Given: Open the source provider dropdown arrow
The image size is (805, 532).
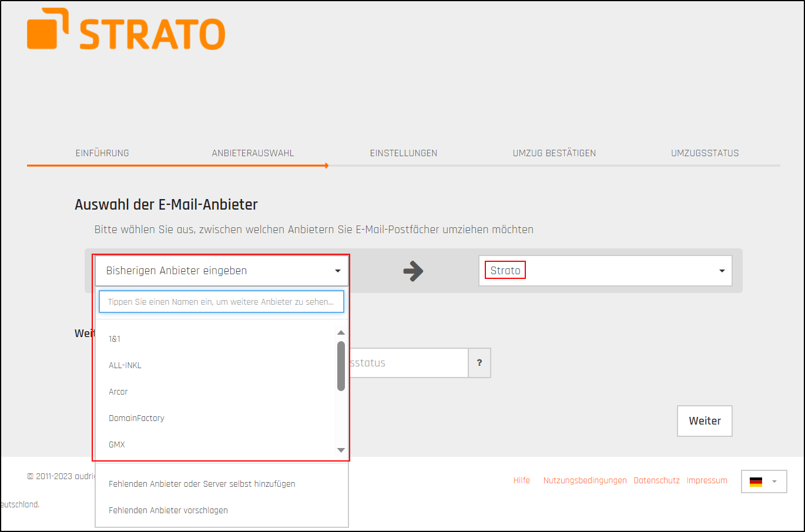Looking at the screenshot, I should [x=337, y=271].
